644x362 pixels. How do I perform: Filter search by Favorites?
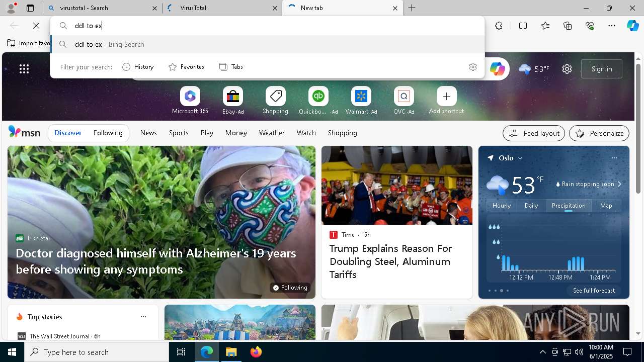[x=186, y=67]
